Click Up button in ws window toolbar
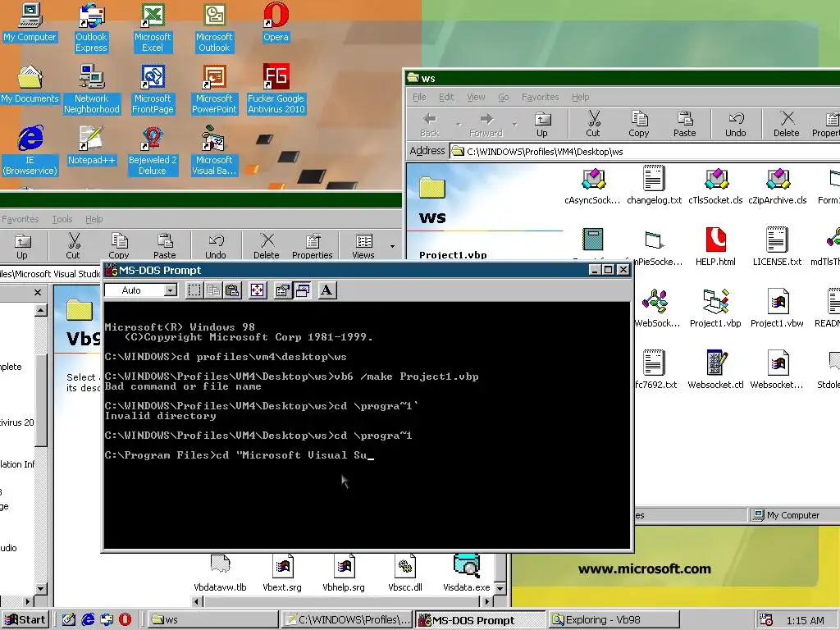 [x=542, y=125]
